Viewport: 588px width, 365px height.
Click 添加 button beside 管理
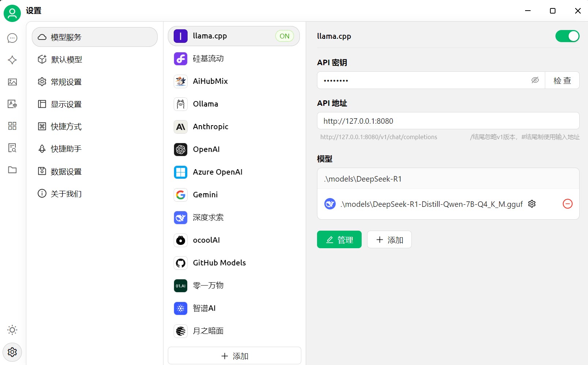pos(389,239)
